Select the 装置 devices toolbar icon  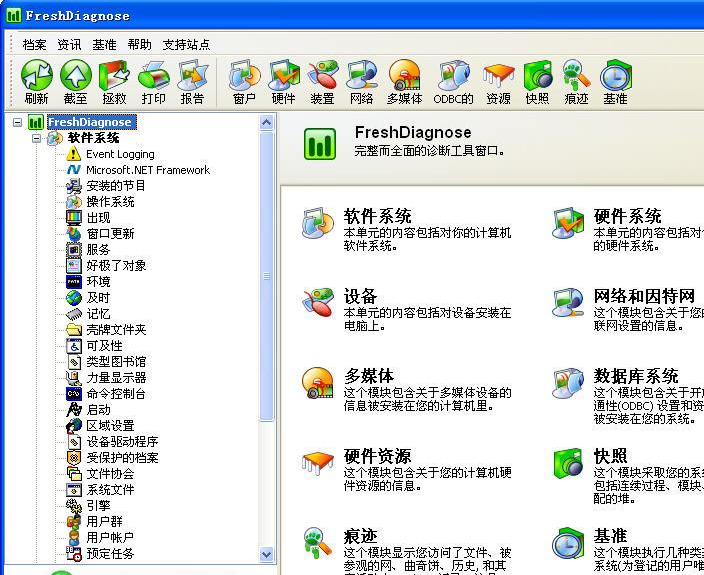(322, 75)
